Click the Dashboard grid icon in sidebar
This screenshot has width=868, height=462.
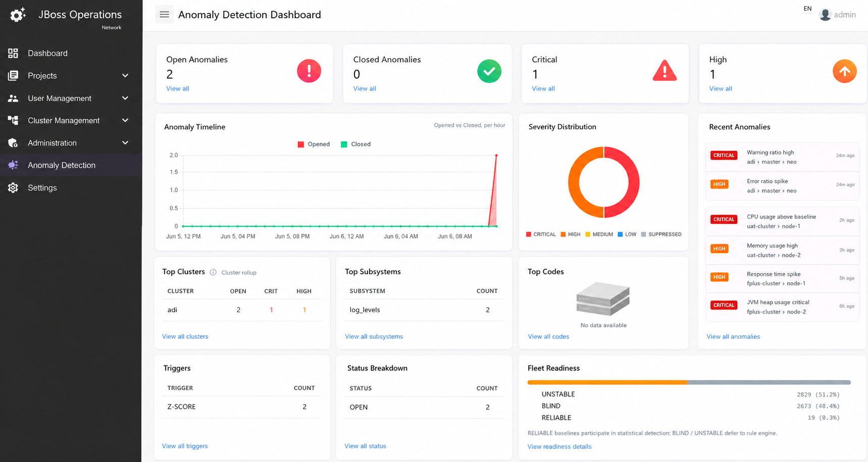13,53
